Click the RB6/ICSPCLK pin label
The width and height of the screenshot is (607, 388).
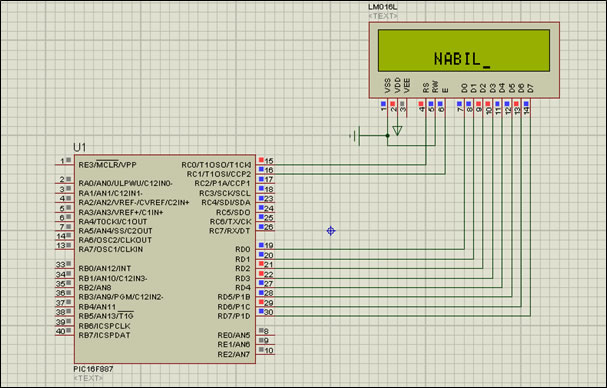[104, 326]
